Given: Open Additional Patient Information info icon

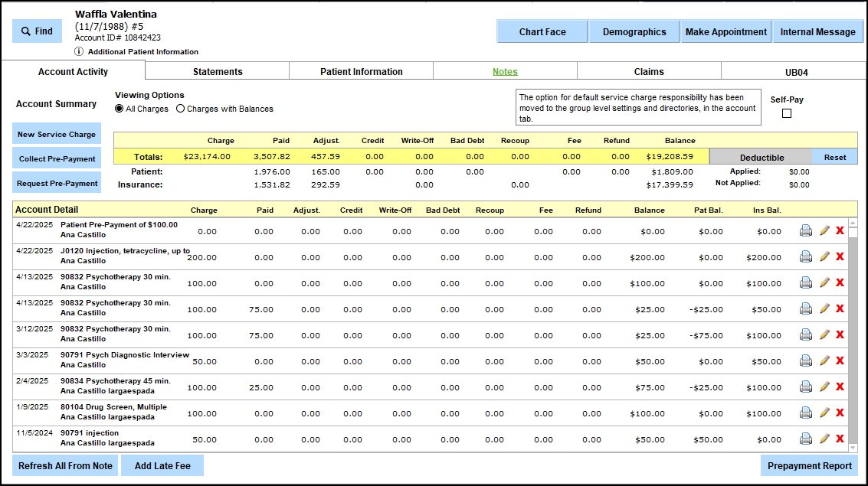Looking at the screenshot, I should coord(80,52).
